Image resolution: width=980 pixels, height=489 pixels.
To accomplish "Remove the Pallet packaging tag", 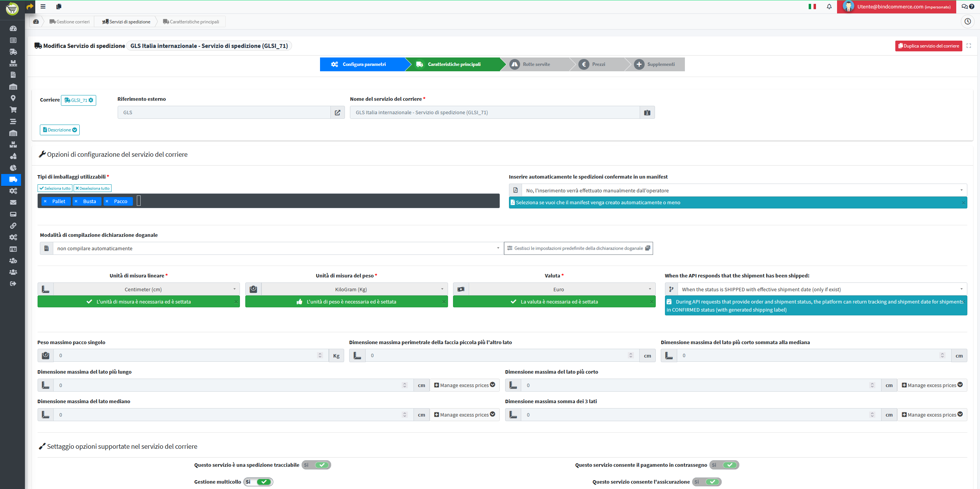I will [x=45, y=202].
